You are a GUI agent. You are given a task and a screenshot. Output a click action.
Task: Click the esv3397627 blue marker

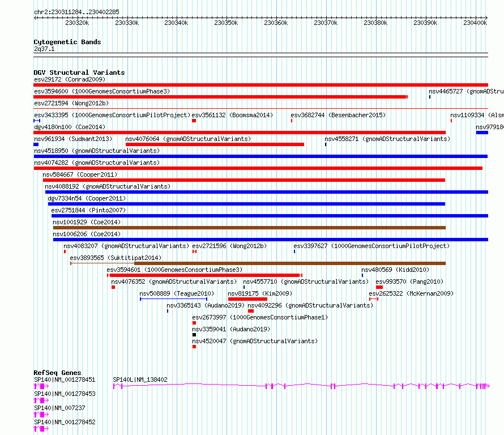click(x=294, y=251)
